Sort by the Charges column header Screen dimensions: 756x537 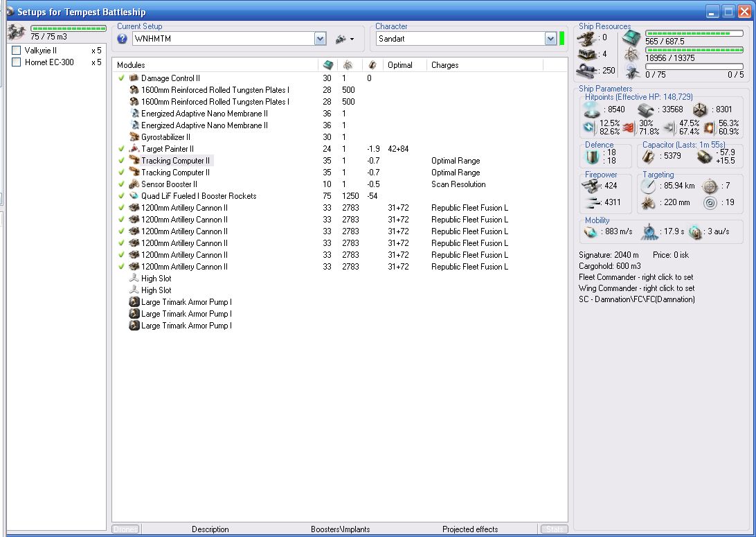tap(485, 65)
